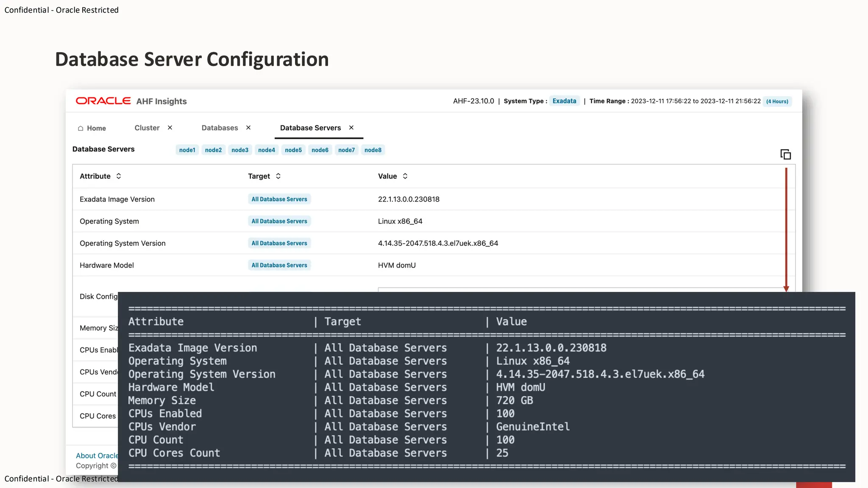Select the node7 chip
The width and height of the screenshot is (868, 488).
(x=347, y=150)
